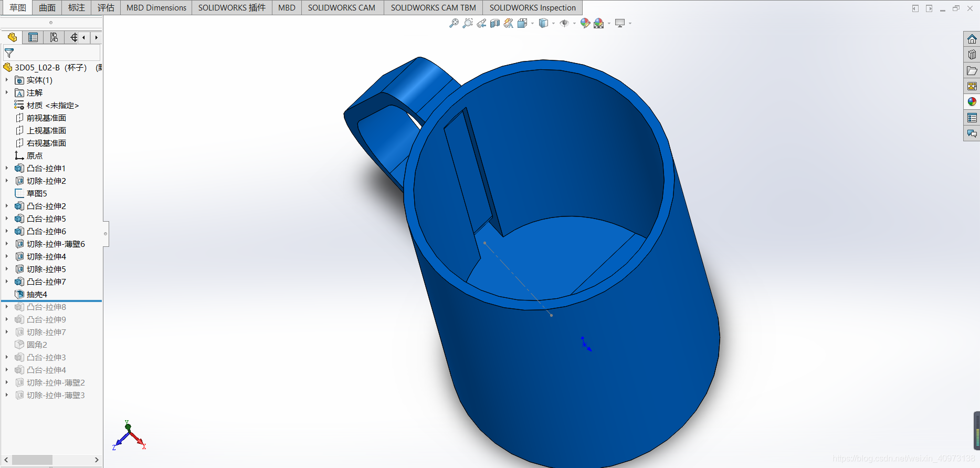Open the Dynamic Annotation Views icon
The height and width of the screenshot is (468, 980).
[509, 23]
